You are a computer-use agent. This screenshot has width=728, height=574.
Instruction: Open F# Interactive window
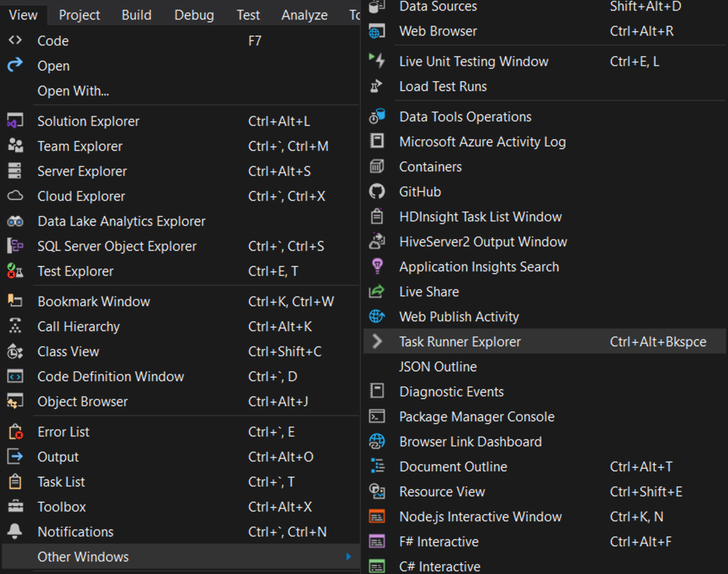545,541
